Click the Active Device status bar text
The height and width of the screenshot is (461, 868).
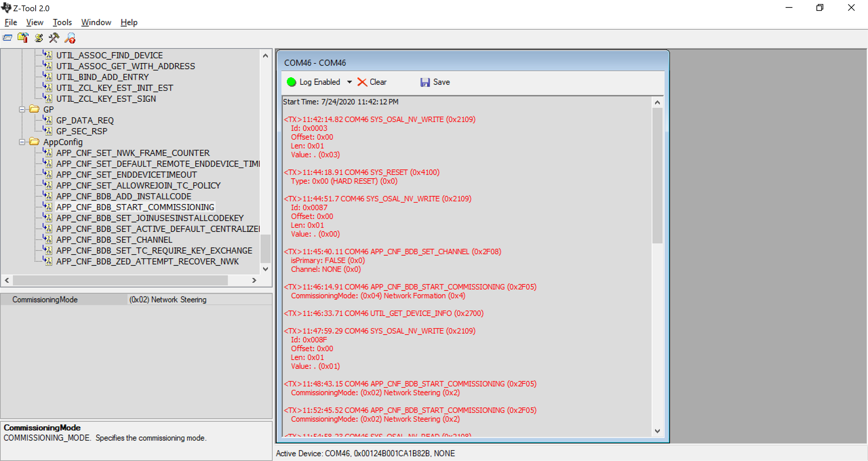(x=365, y=453)
